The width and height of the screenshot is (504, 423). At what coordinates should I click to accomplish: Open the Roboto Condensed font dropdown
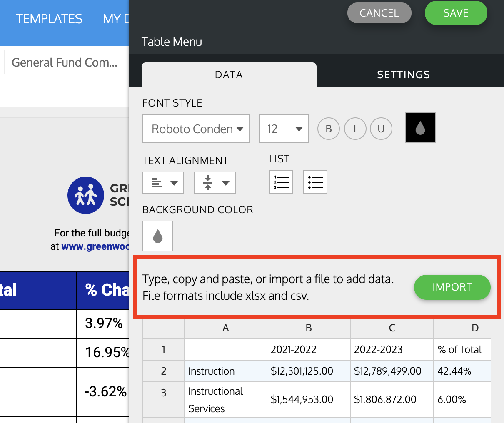coord(196,129)
